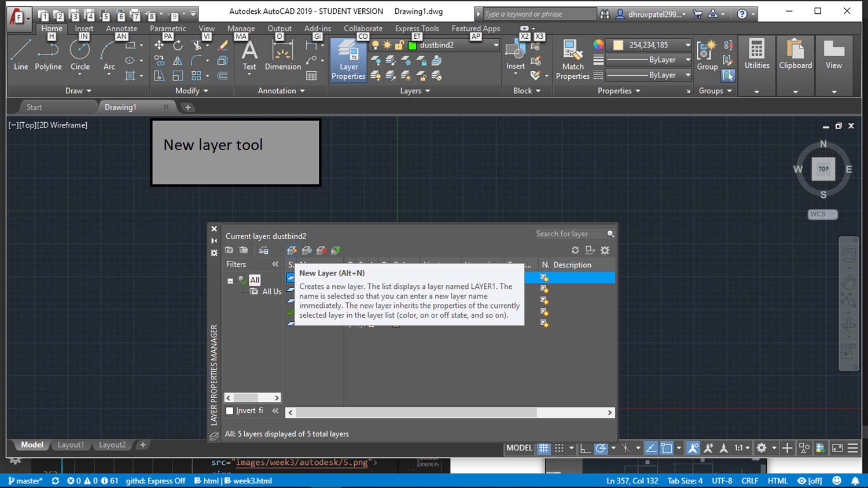Open layer manager Settings gear
Viewport: 868px width, 488px height.
click(605, 250)
